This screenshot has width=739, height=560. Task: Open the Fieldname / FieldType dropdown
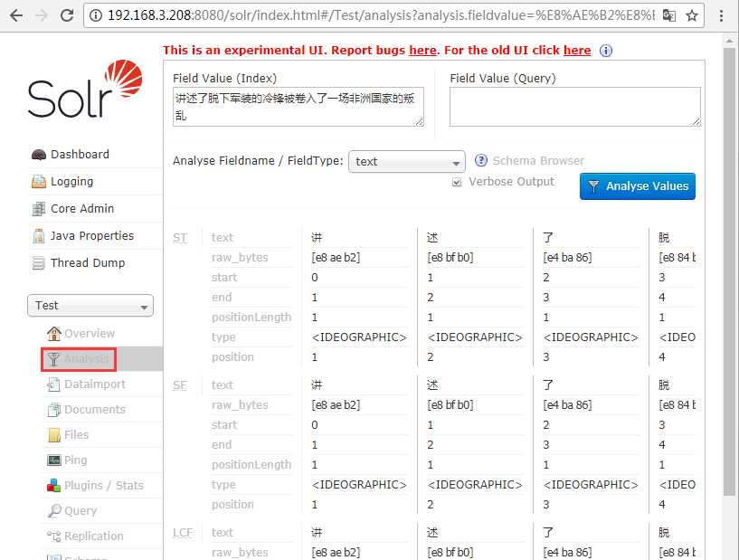point(407,162)
